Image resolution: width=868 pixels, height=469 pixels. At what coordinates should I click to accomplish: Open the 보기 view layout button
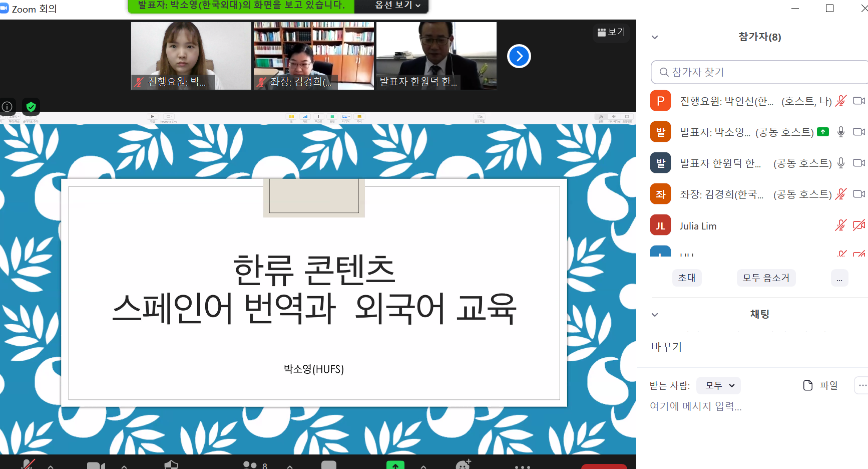(x=611, y=32)
